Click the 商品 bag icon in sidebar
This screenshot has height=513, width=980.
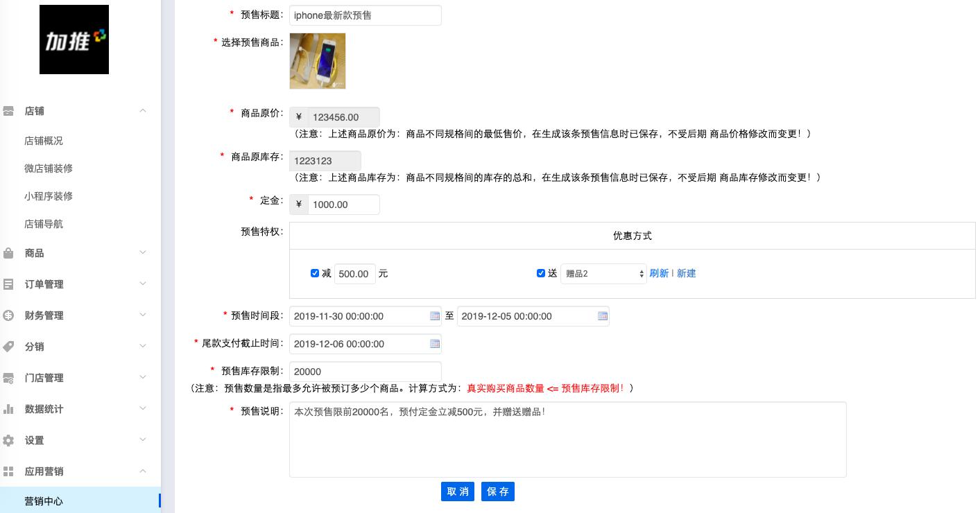pos(9,253)
